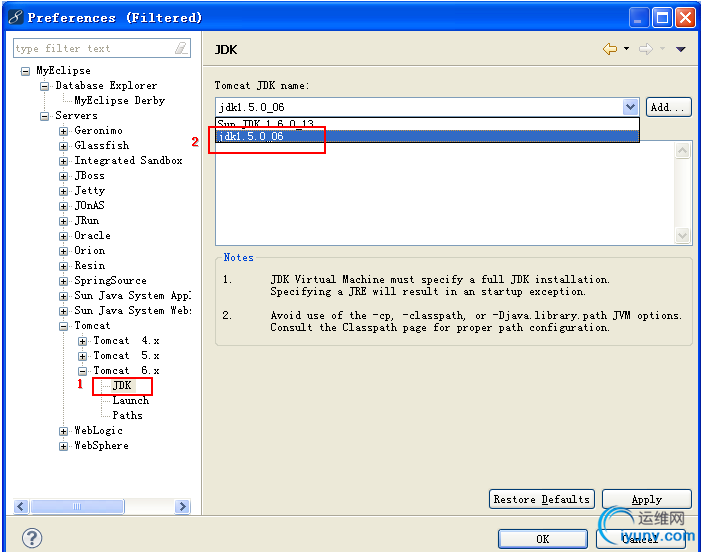
Task: Minimize the Preferences window
Action: click(638, 18)
